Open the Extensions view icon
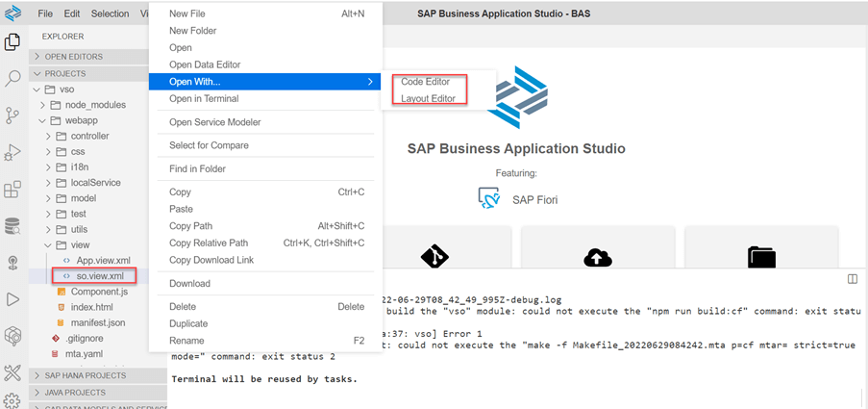Screen dimensions: 868x409 (12, 189)
